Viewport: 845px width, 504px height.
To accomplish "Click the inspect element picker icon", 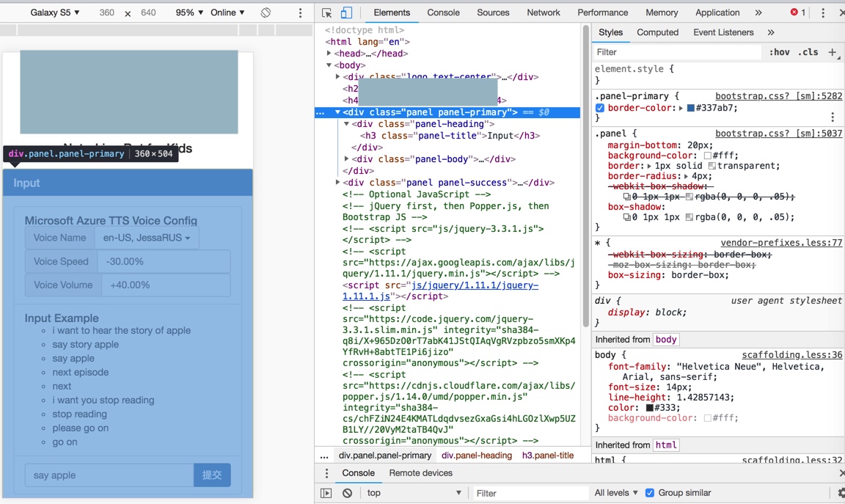I will (326, 12).
